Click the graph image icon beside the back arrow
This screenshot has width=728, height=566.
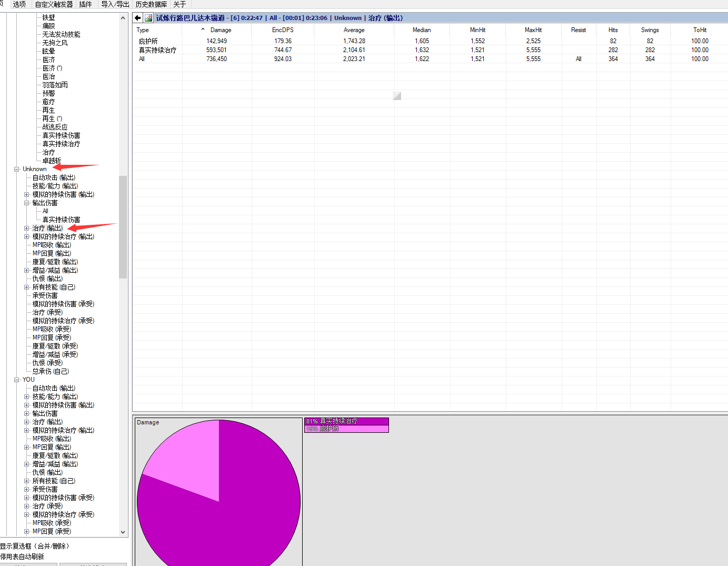[148, 18]
